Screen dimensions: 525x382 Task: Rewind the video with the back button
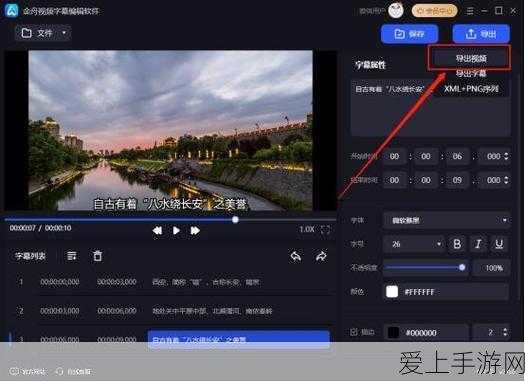[157, 230]
